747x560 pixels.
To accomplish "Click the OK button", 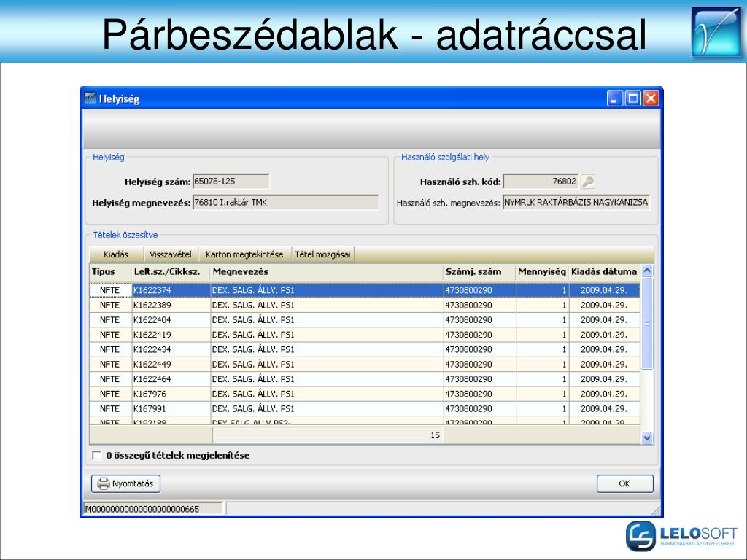I will coord(624,484).
